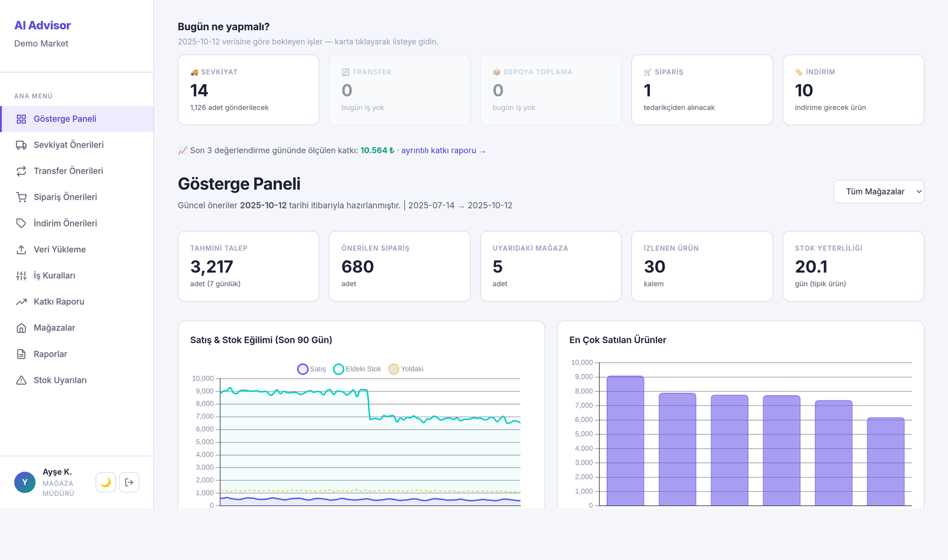
Task: Click the Tahmini Talep 3,217 card
Action: click(248, 266)
